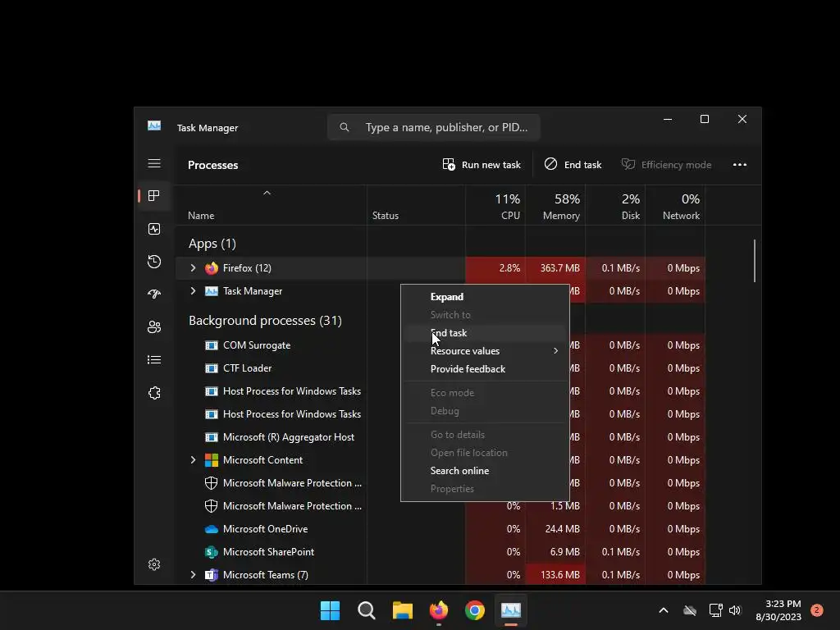Click the Efficiency mode toolbar button

point(666,164)
